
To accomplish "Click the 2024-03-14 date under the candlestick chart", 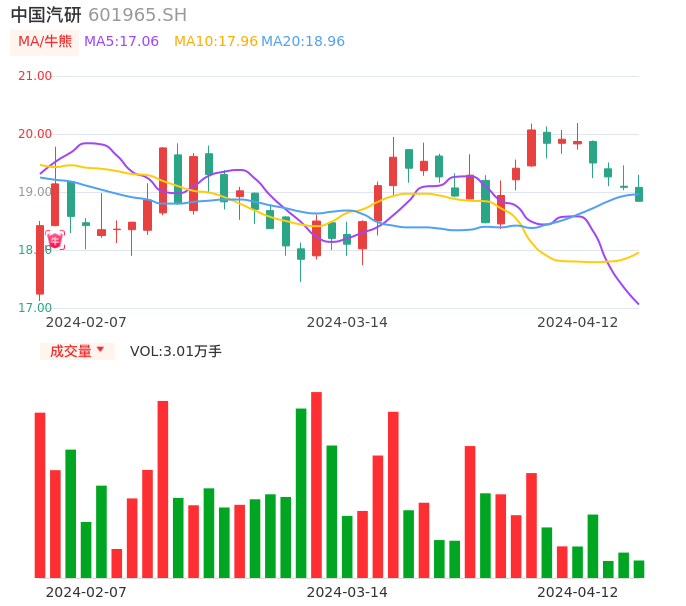I will coord(347,322).
